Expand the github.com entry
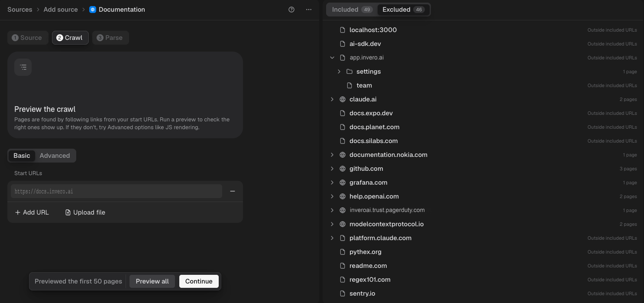644x303 pixels. tap(332, 169)
